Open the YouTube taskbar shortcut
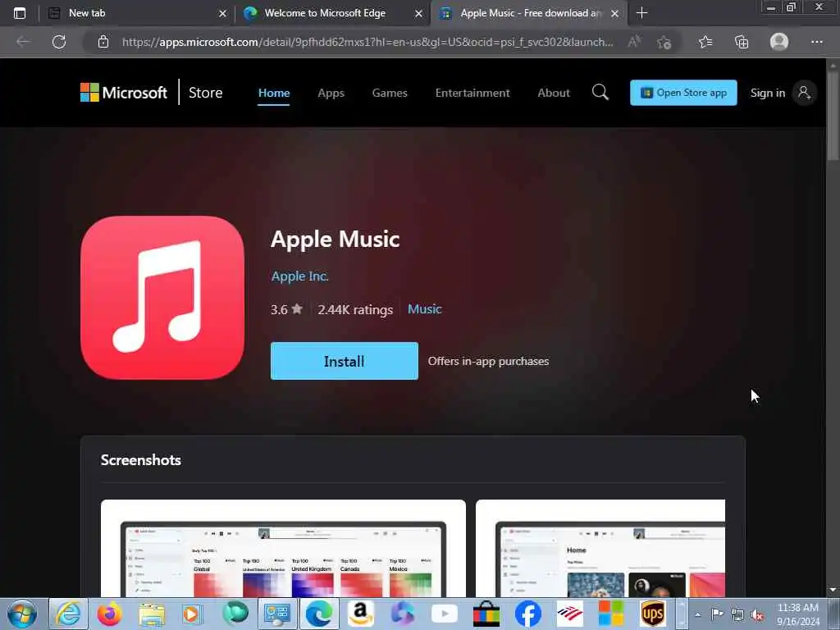Image resolution: width=840 pixels, height=630 pixels. coord(444,614)
